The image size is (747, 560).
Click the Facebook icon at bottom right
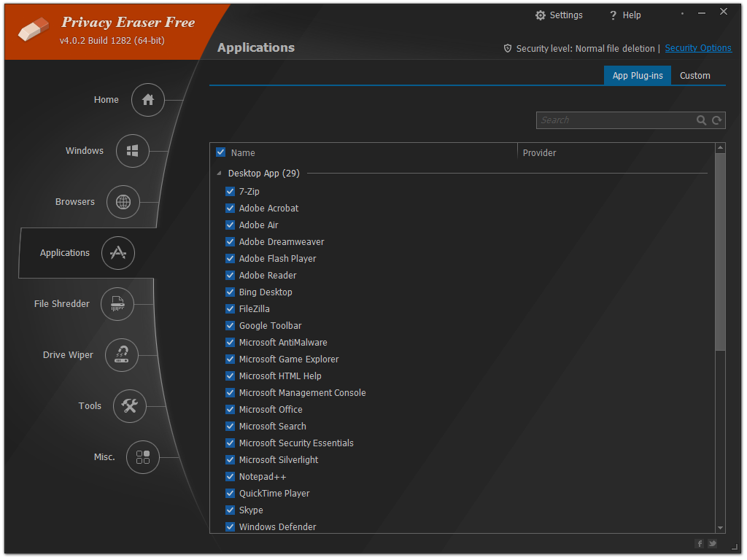(700, 543)
